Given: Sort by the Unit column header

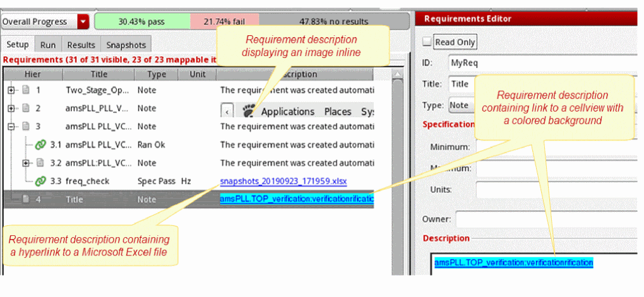Looking at the screenshot, I should (197, 74).
